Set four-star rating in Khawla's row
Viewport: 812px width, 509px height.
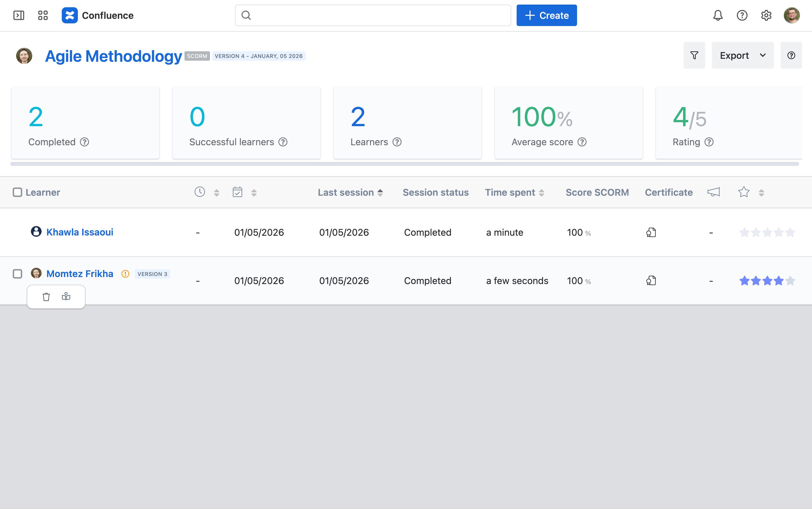(x=778, y=232)
